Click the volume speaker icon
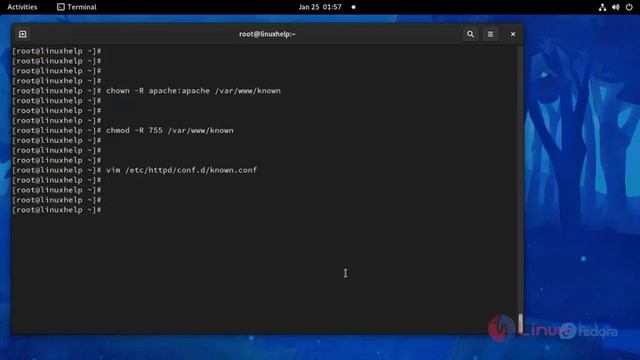 616,7
